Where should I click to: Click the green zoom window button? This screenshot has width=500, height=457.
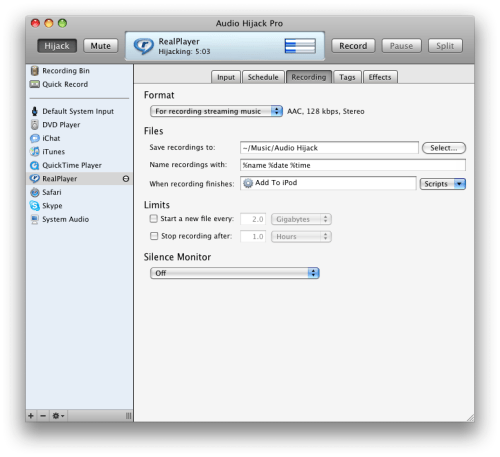pyautogui.click(x=62, y=23)
